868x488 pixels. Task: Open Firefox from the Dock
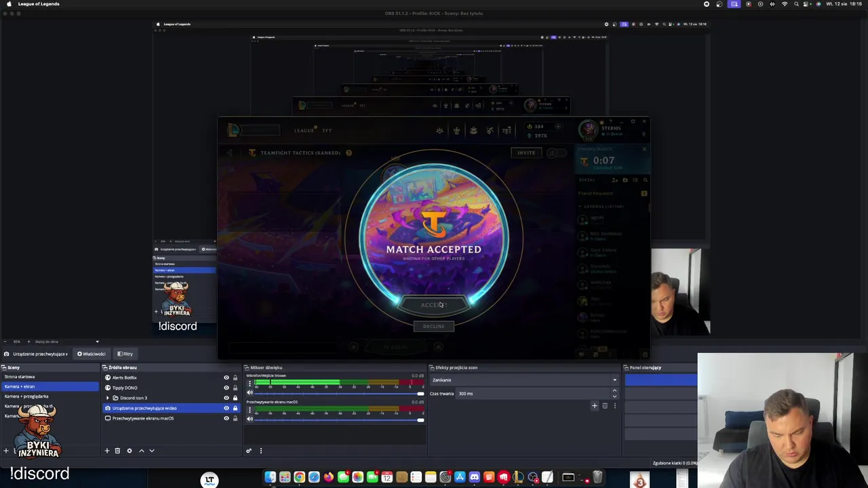[x=328, y=477]
